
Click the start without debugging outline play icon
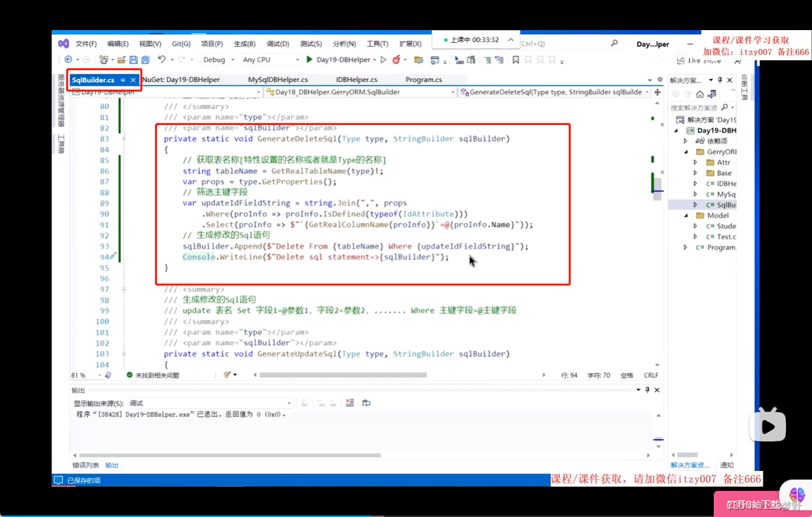(383, 60)
